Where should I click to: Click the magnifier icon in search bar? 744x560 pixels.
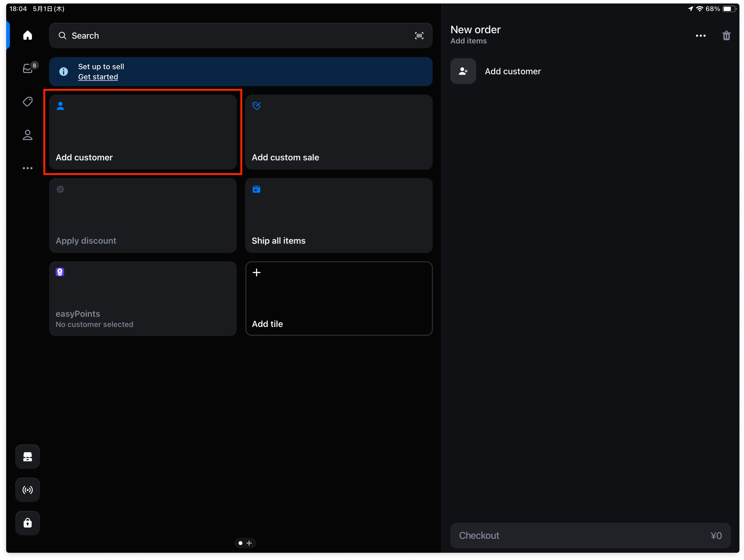pyautogui.click(x=62, y=36)
